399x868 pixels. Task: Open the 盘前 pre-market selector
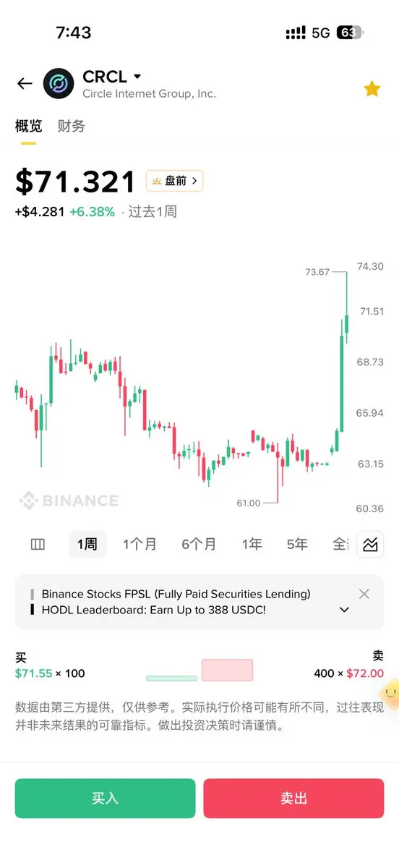[x=175, y=181]
